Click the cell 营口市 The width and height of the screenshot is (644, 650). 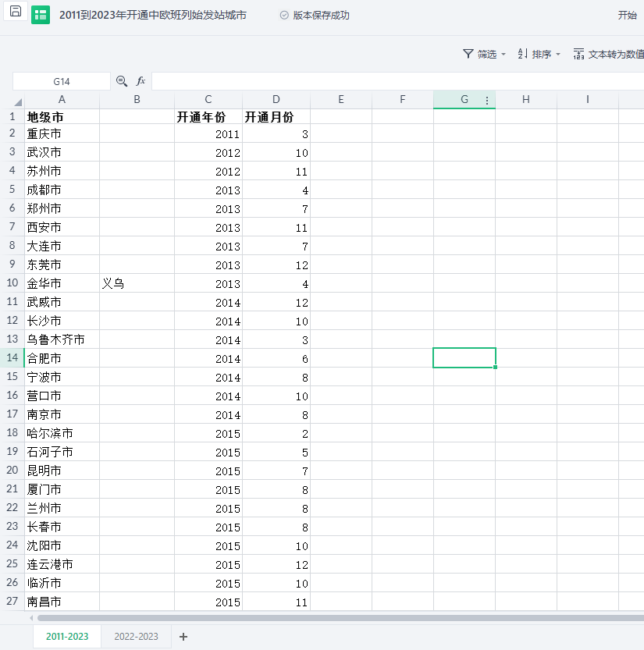point(62,396)
